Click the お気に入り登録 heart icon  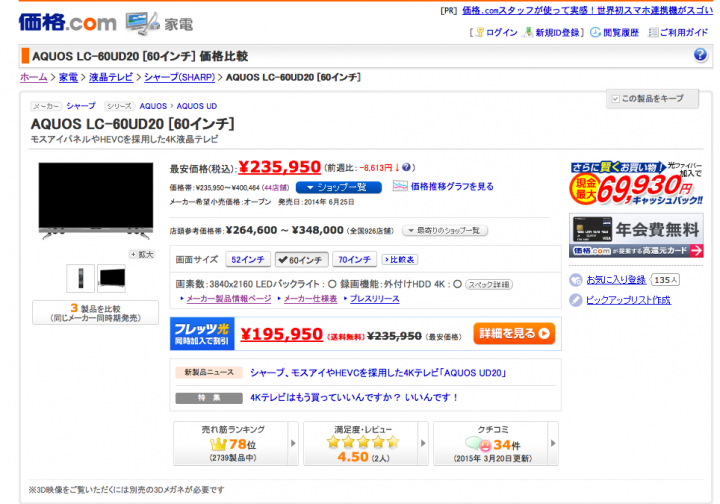point(575,280)
